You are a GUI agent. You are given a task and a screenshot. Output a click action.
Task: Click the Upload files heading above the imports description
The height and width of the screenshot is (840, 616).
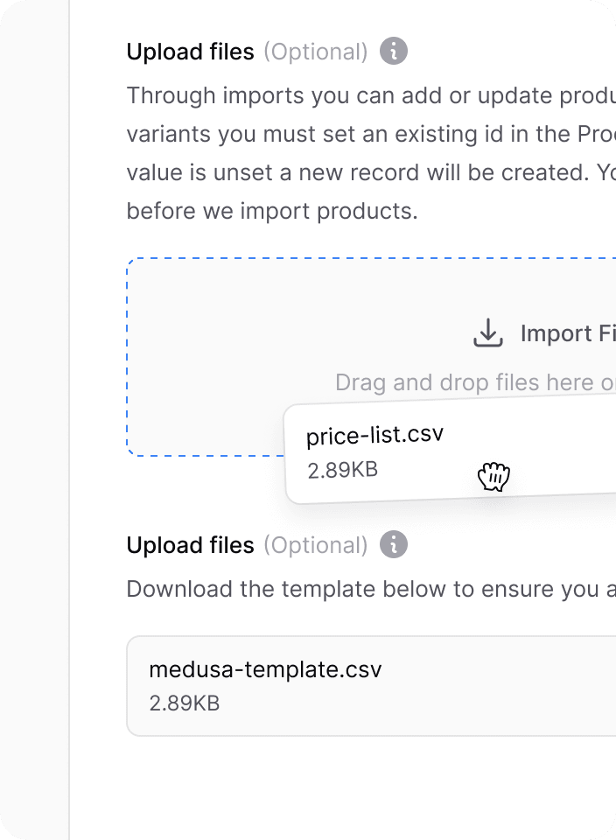coord(190,52)
